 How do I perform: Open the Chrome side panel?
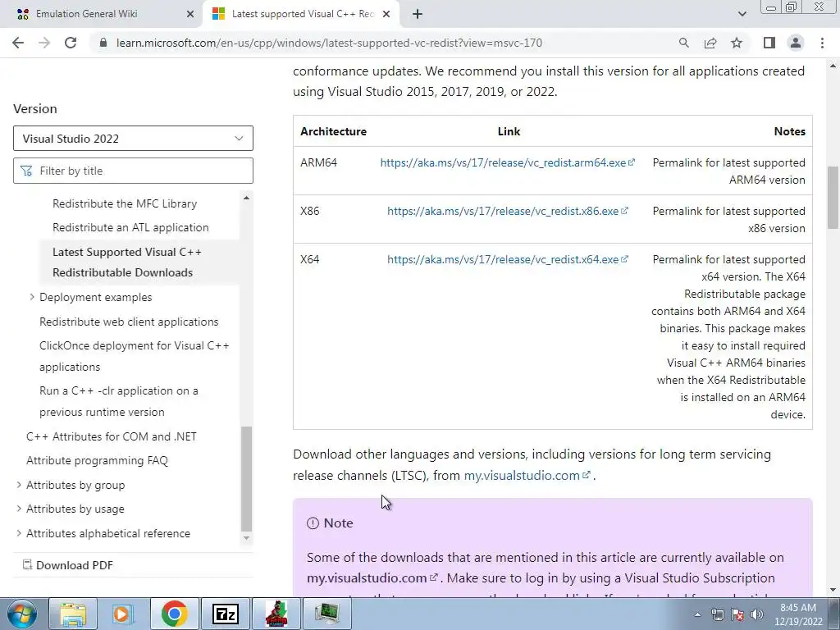click(x=769, y=43)
